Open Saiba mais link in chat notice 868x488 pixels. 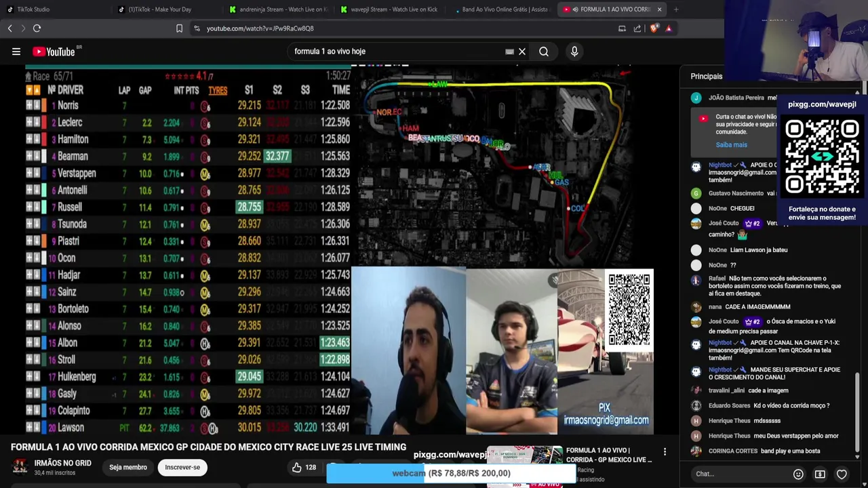[x=731, y=145]
